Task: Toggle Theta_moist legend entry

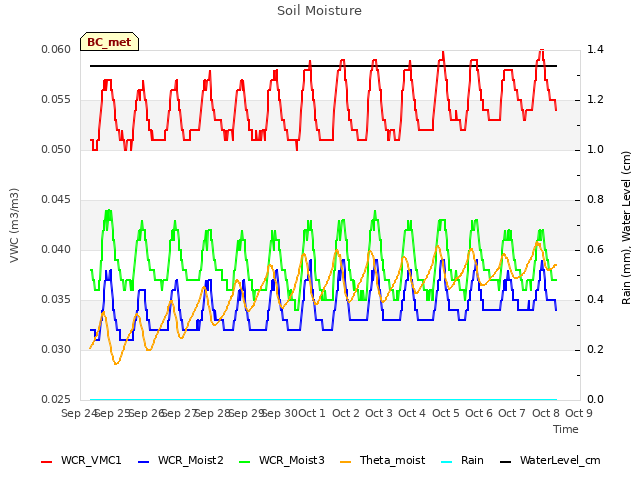Action: [382, 460]
